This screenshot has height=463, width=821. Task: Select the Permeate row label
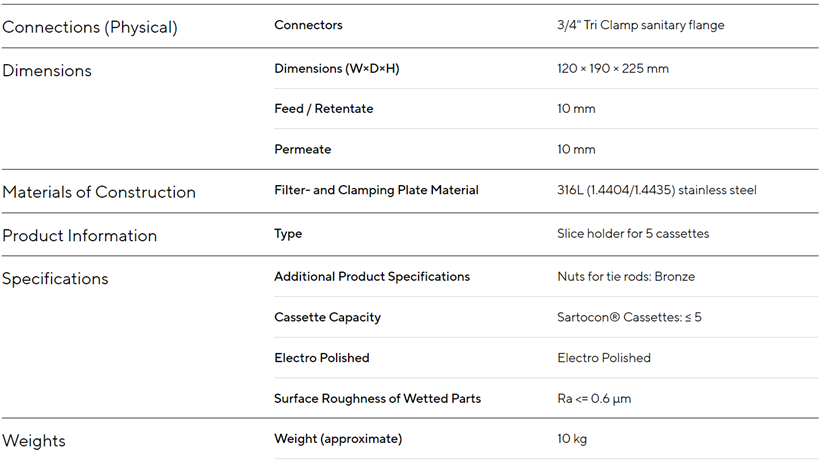coord(303,150)
